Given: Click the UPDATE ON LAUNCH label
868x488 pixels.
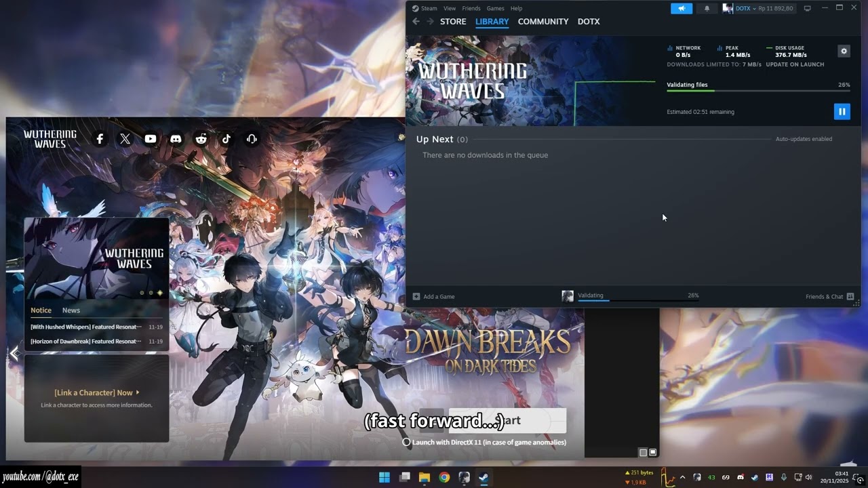Looking at the screenshot, I should 795,64.
